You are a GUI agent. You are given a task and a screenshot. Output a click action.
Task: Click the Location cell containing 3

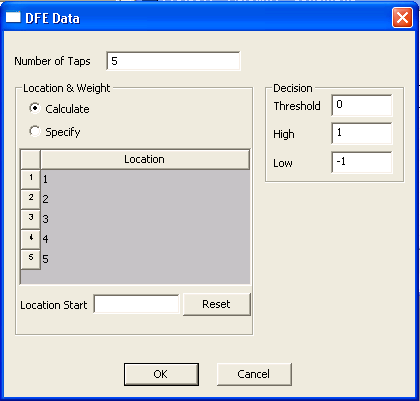tap(145, 219)
